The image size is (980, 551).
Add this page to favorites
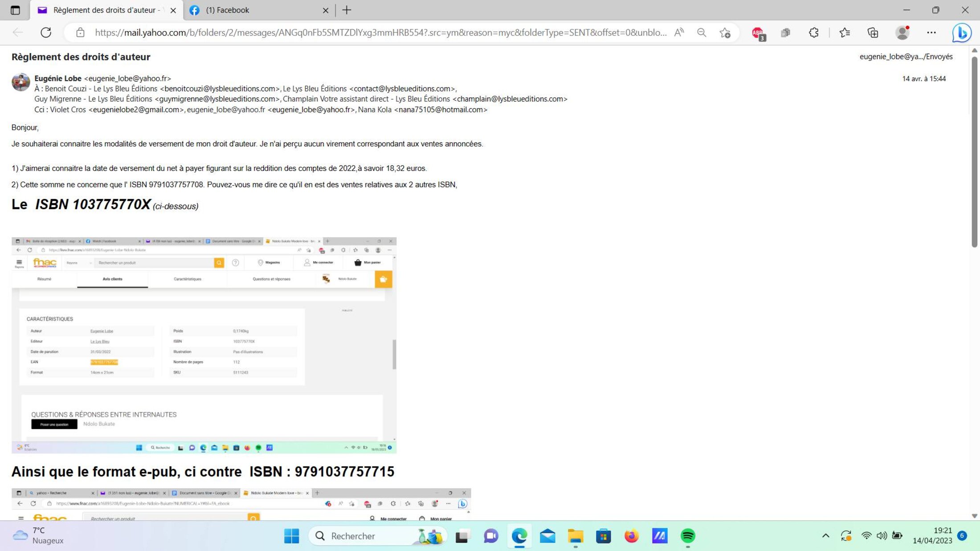pyautogui.click(x=725, y=32)
